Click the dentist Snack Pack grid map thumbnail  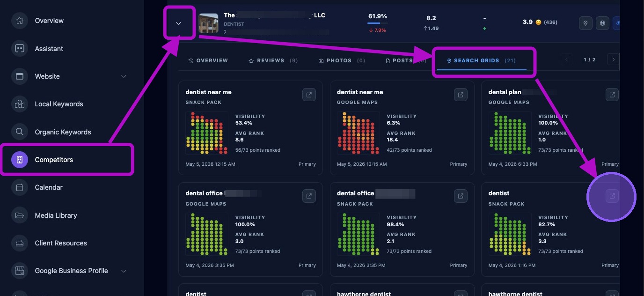pyautogui.click(x=510, y=234)
